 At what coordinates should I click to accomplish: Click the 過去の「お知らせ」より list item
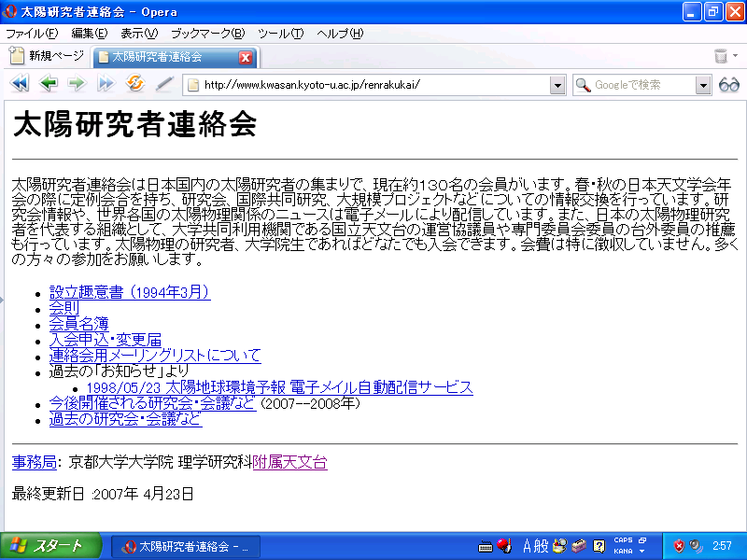tap(120, 371)
